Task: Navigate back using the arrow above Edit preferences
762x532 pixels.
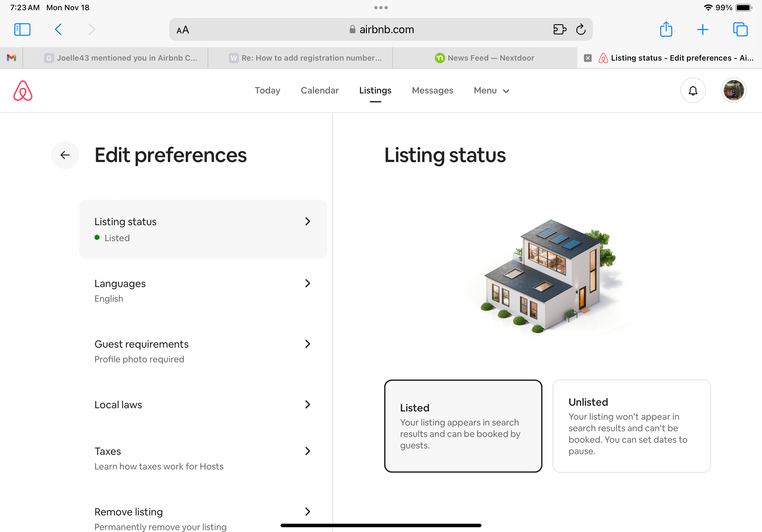Action: point(65,155)
